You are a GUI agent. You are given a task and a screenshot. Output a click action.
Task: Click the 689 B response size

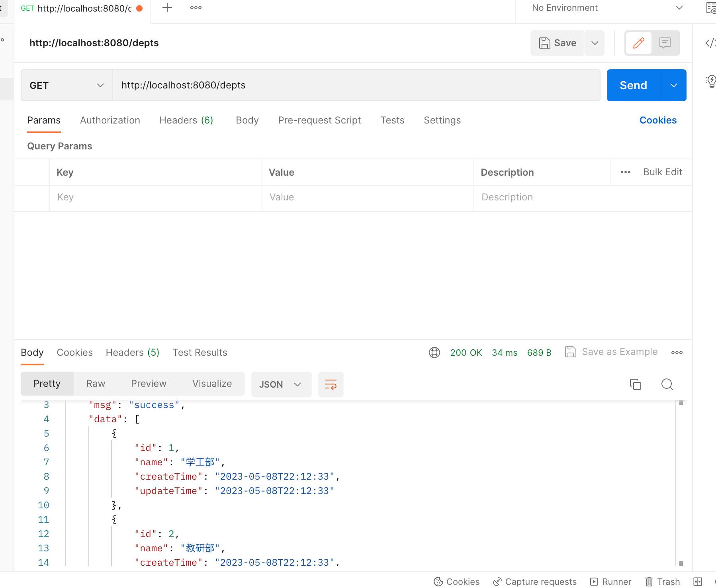pyautogui.click(x=539, y=353)
